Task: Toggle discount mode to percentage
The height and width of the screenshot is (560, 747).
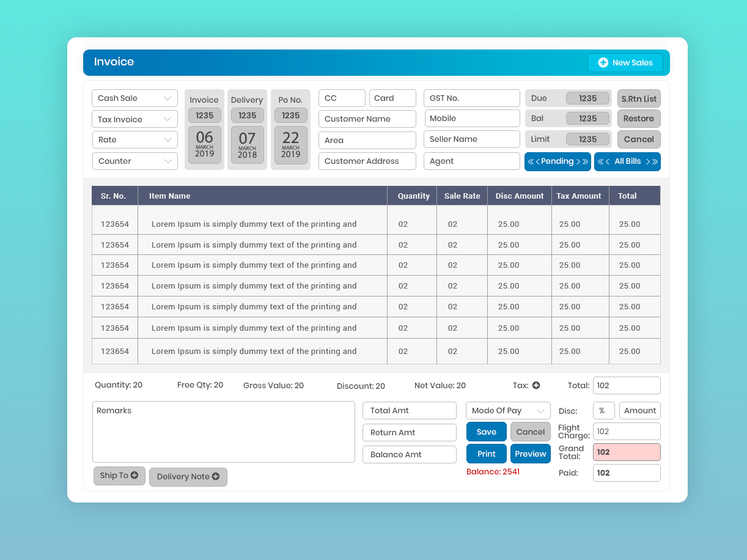Action: click(604, 410)
